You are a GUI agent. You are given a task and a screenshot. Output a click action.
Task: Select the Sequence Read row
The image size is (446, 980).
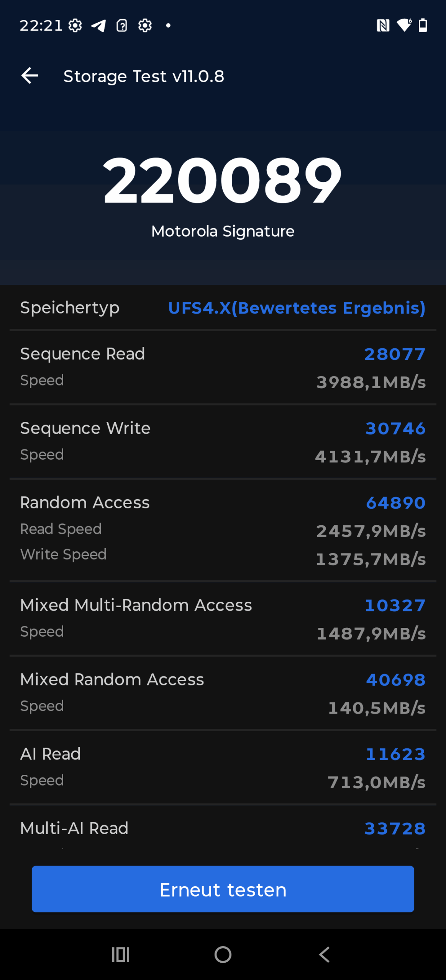[223, 367]
